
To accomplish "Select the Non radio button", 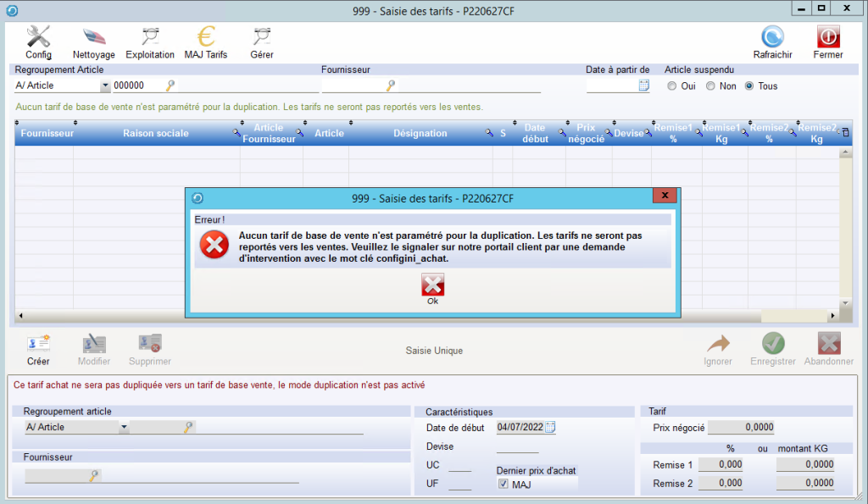I will click(709, 86).
